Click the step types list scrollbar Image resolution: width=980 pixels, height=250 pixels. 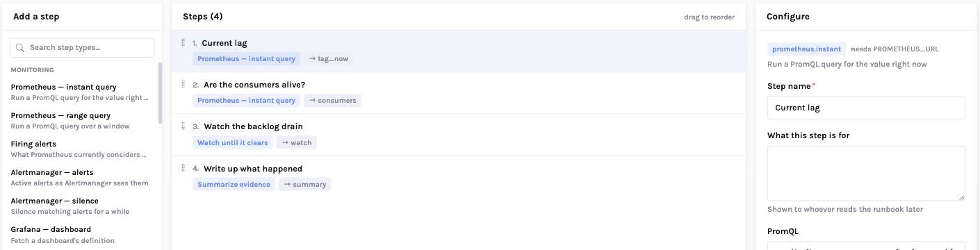161,94
